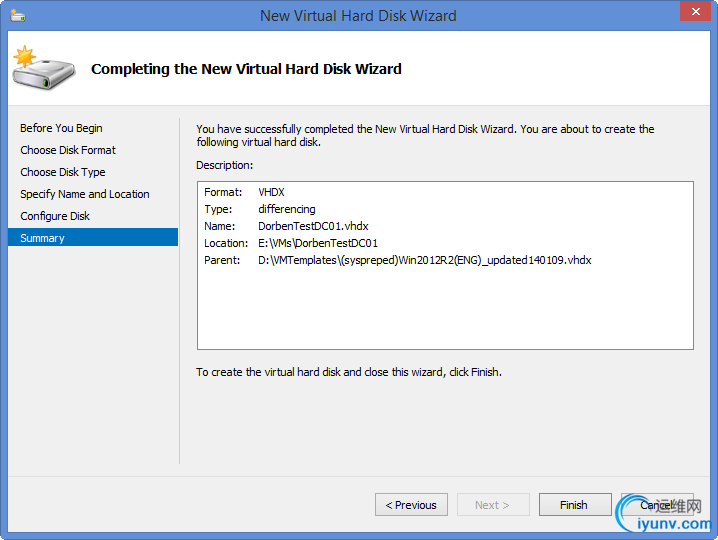This screenshot has width=718, height=540.
Task: Click the hard disk header image
Action: (44, 68)
